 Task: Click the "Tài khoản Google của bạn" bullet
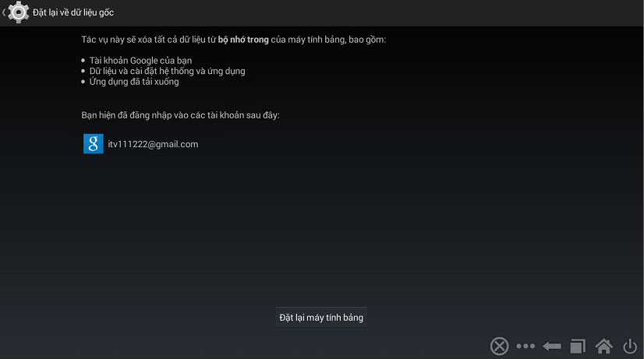(x=140, y=61)
